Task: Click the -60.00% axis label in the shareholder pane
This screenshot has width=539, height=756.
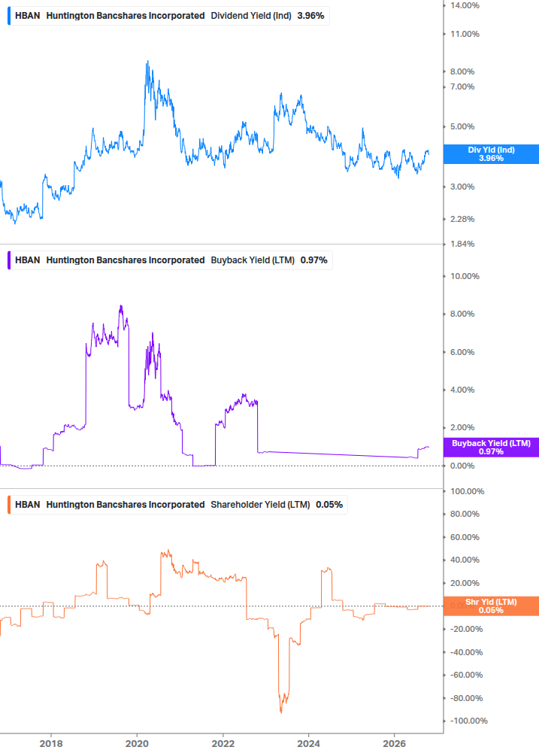Action: pyautogui.click(x=466, y=675)
